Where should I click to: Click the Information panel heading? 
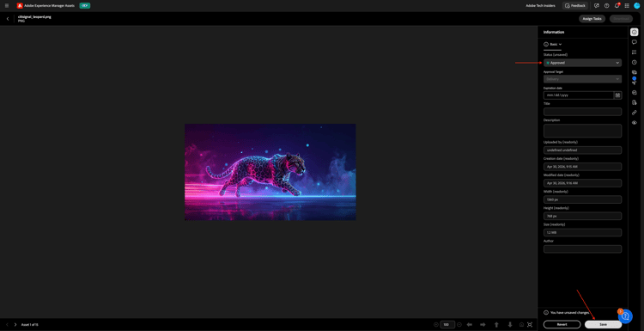[554, 32]
